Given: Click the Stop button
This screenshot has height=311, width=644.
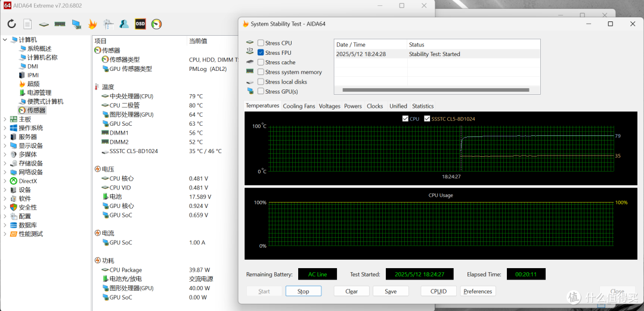Looking at the screenshot, I should point(303,291).
